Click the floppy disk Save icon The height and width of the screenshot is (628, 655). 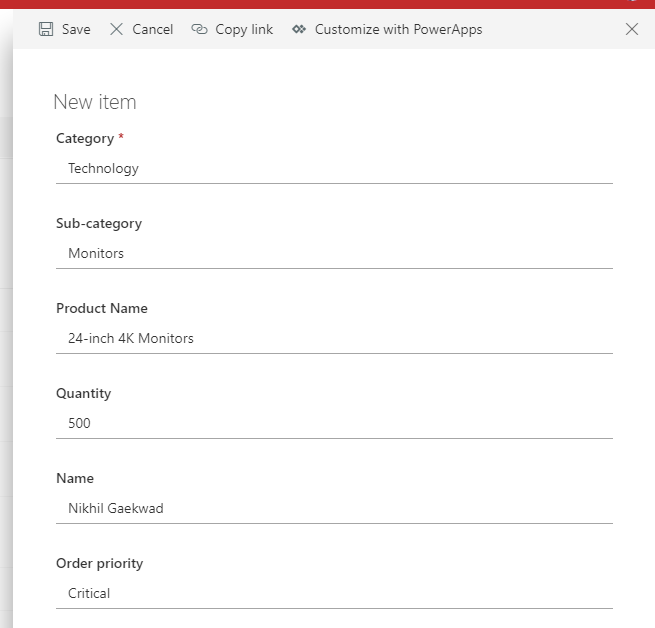[x=46, y=30]
